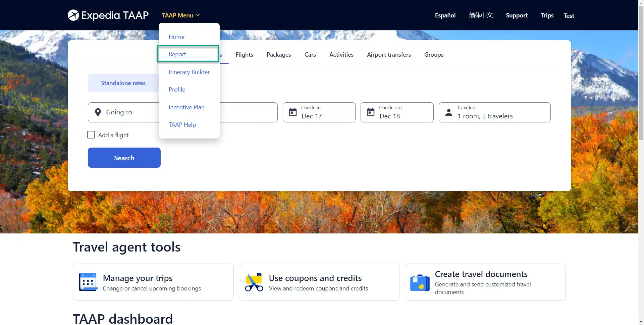Open Itinerary Builder from the menu
This screenshot has height=325, width=644.
coord(189,72)
